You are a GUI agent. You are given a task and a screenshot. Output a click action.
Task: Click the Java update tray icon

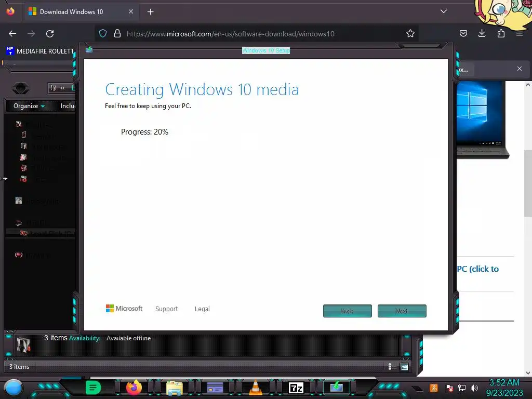click(x=434, y=388)
